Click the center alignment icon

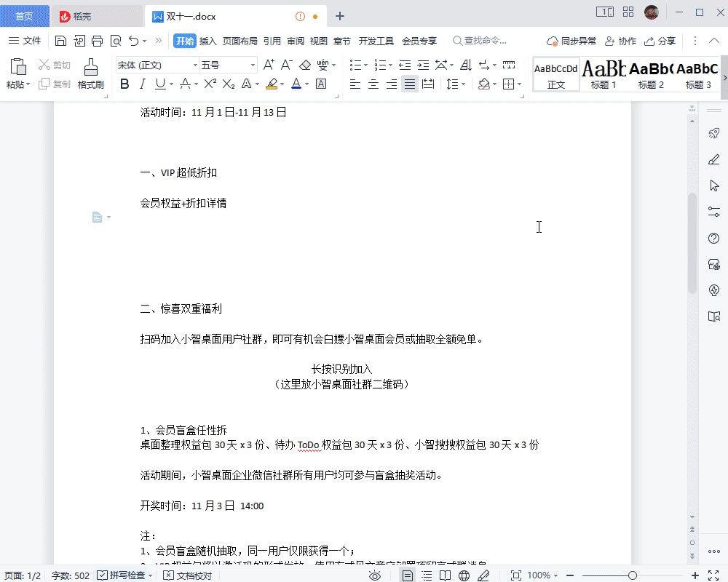(x=373, y=84)
